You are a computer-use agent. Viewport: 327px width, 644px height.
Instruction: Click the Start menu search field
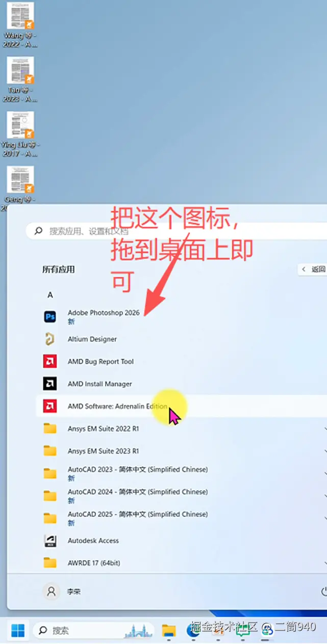click(x=177, y=231)
